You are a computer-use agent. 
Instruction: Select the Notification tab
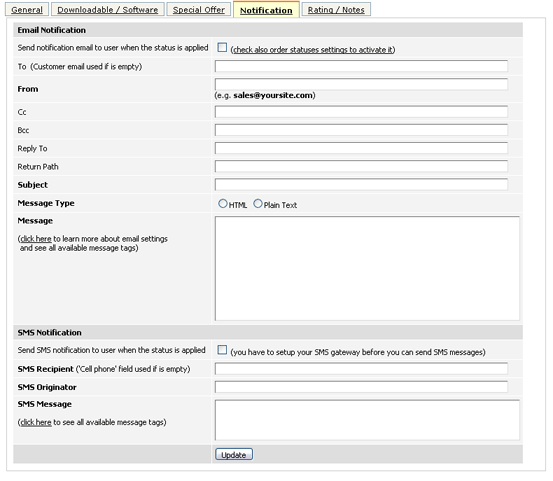click(266, 10)
